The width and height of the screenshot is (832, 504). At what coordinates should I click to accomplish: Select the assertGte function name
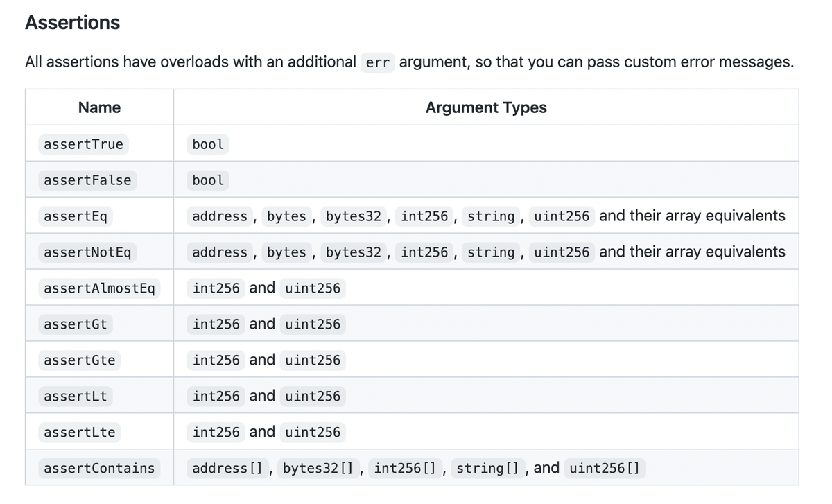pos(79,360)
